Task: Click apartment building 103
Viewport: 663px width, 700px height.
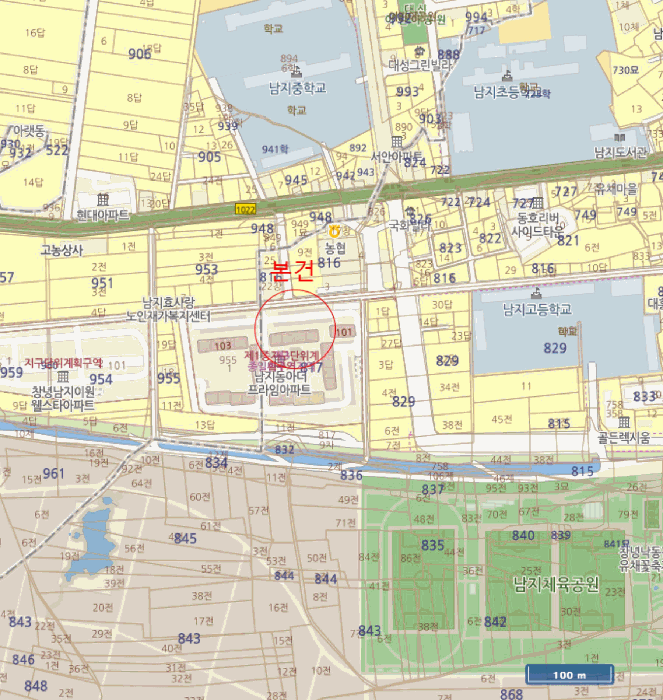Action: click(x=223, y=345)
